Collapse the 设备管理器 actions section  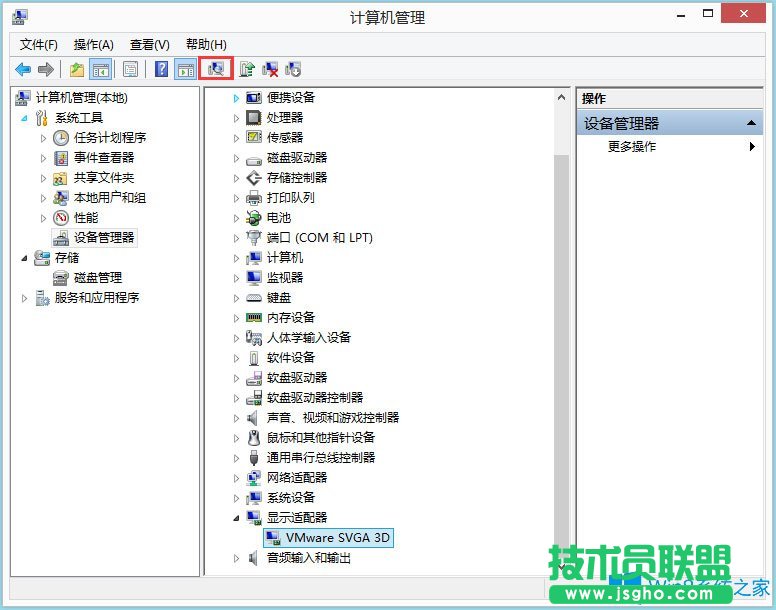coord(751,123)
